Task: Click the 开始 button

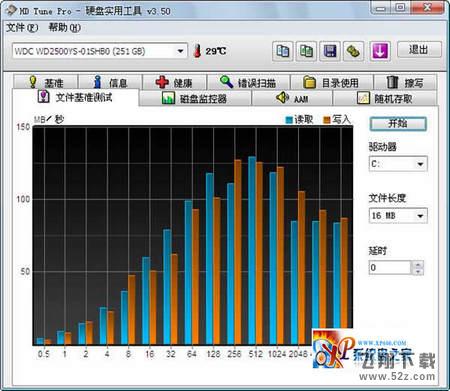Action: [x=398, y=124]
